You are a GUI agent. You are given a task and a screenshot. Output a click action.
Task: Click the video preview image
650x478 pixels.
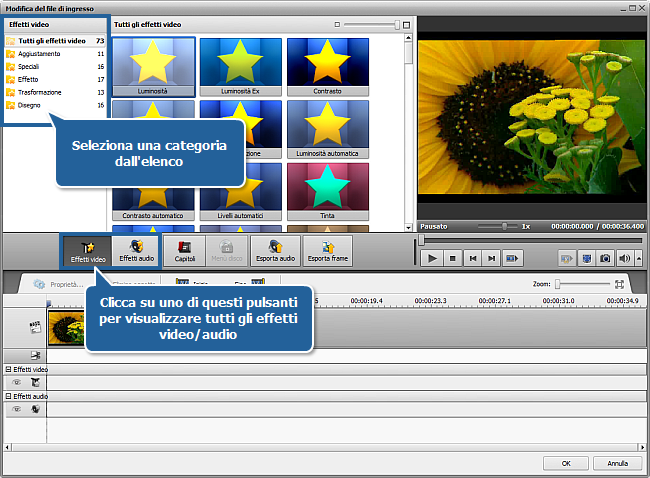[531, 117]
